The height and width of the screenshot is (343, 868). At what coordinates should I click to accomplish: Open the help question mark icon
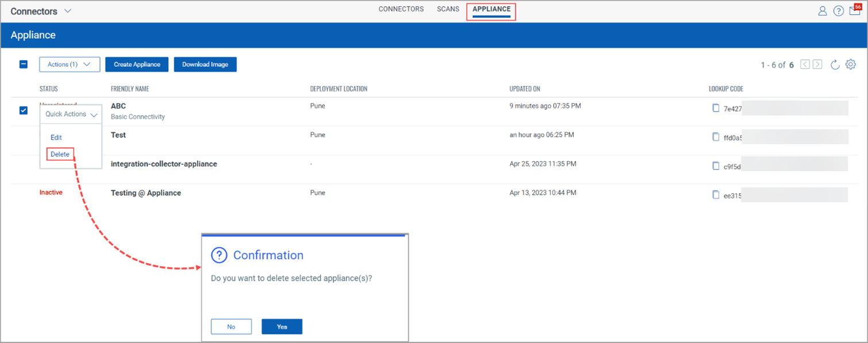click(839, 11)
